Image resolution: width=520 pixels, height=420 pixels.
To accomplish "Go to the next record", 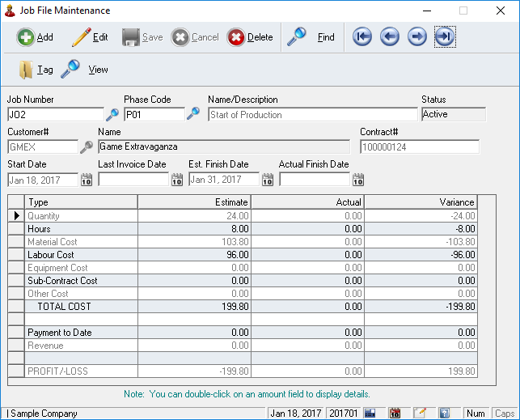I will point(417,37).
